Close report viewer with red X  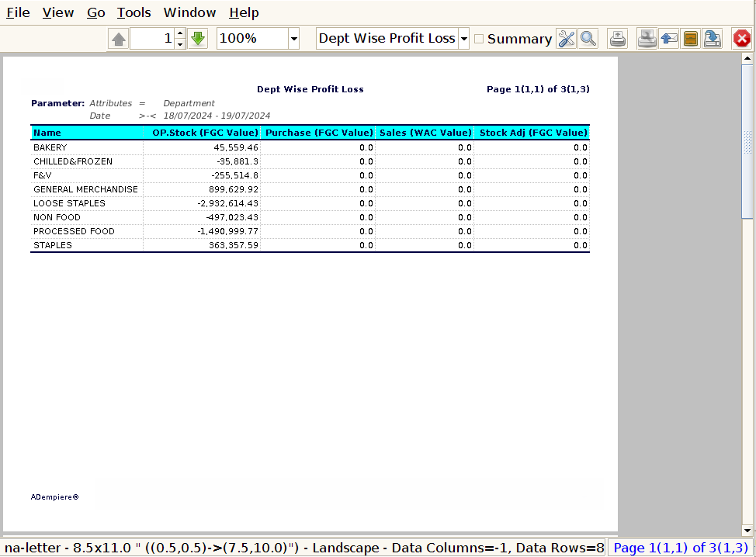[x=741, y=39]
